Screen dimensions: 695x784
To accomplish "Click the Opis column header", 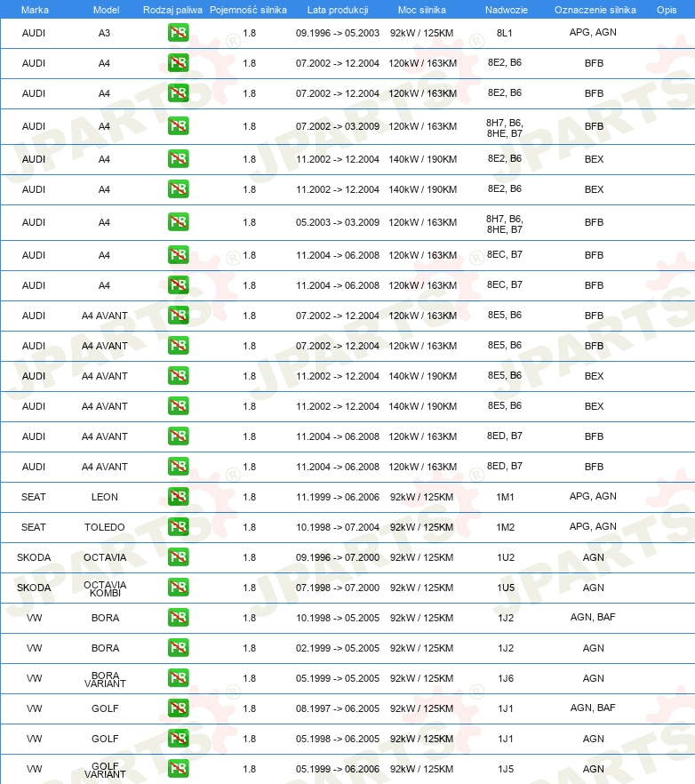I will [667, 10].
